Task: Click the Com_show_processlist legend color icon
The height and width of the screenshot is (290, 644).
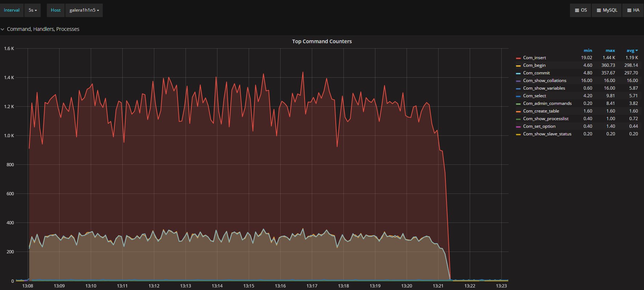Action: (518, 119)
